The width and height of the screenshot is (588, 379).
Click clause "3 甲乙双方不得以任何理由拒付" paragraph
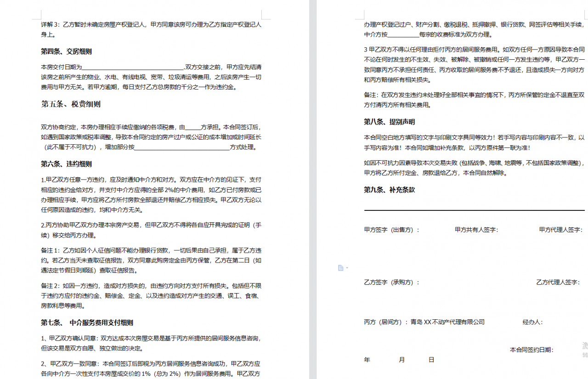pos(474,64)
